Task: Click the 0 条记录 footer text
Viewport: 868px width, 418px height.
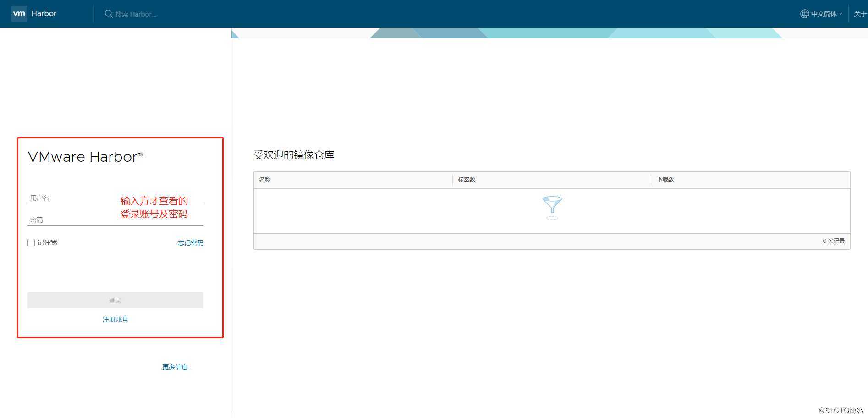Action: [x=834, y=241]
